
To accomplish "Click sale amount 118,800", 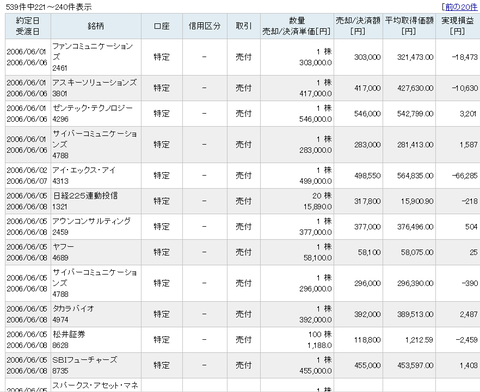I will tap(367, 340).
